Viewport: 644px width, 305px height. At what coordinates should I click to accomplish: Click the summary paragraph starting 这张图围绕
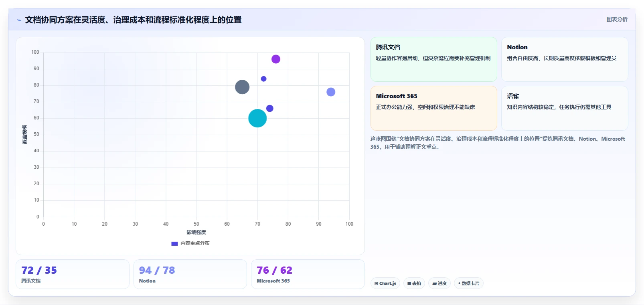point(497,143)
